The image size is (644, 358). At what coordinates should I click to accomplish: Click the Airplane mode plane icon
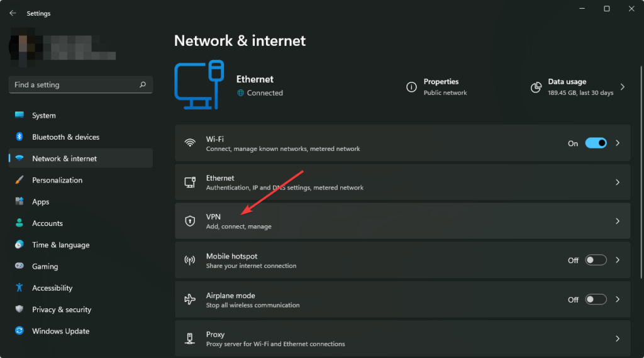[x=190, y=299]
